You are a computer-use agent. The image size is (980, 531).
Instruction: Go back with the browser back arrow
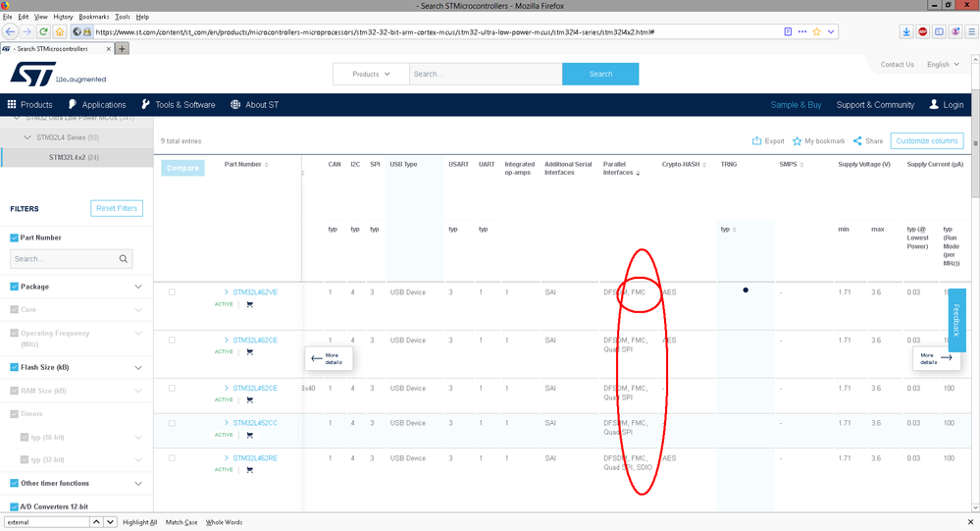click(10, 31)
